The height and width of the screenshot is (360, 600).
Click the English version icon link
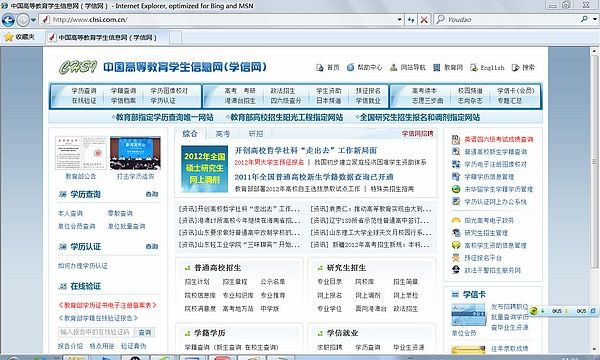point(474,68)
